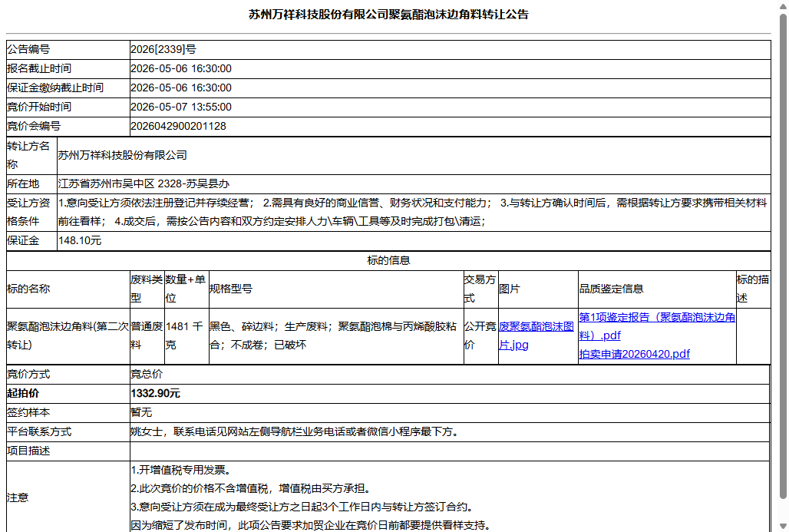
Task: Click the 所在地 label
Action: coord(23,183)
